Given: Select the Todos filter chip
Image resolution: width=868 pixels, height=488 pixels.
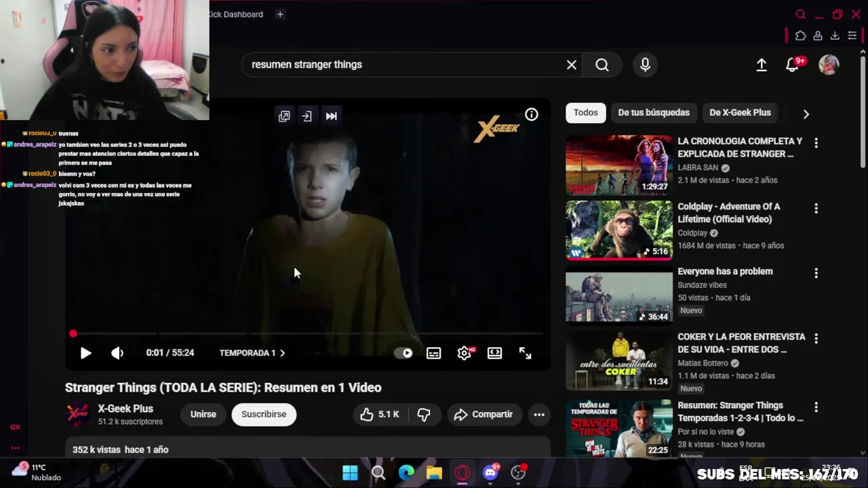Looking at the screenshot, I should pyautogui.click(x=586, y=113).
